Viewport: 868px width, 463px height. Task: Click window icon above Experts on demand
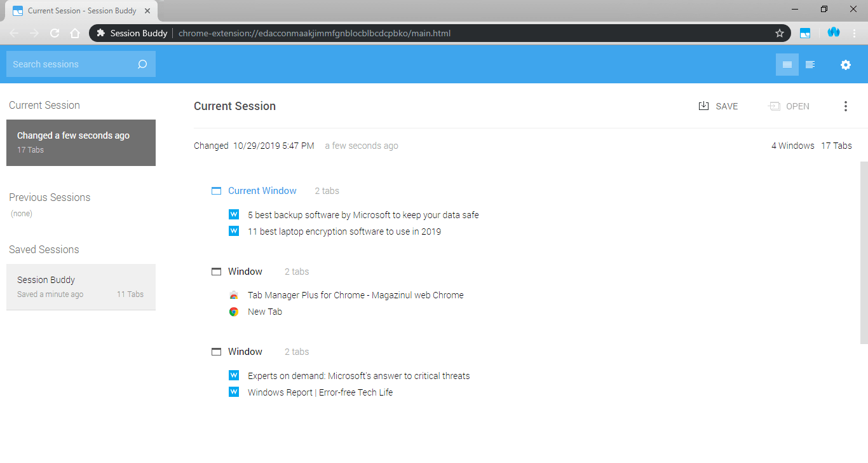(216, 352)
